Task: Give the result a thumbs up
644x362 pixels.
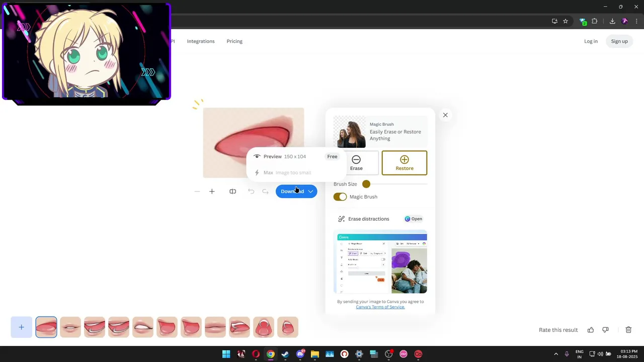Action: (591, 330)
